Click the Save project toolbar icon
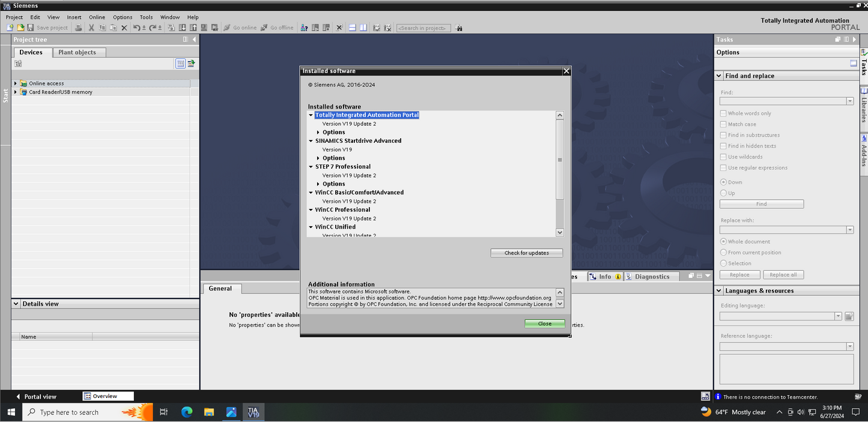This screenshot has width=868, height=422. click(x=31, y=28)
